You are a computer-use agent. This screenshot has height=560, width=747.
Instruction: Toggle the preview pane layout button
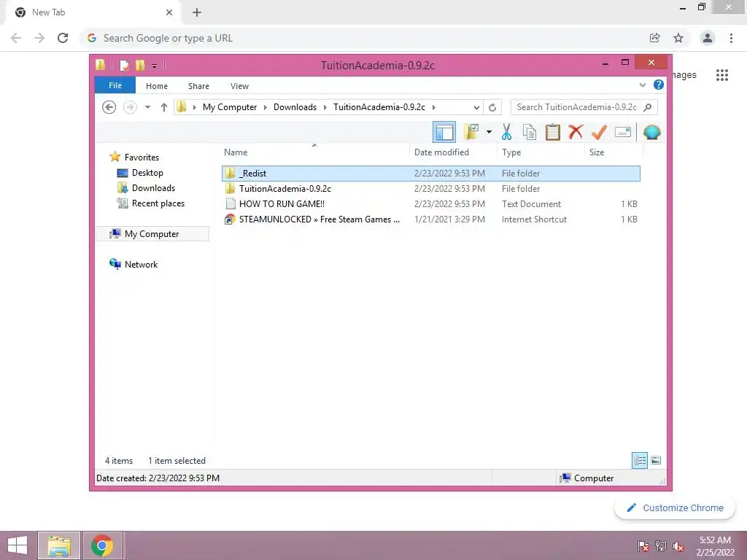pos(444,133)
